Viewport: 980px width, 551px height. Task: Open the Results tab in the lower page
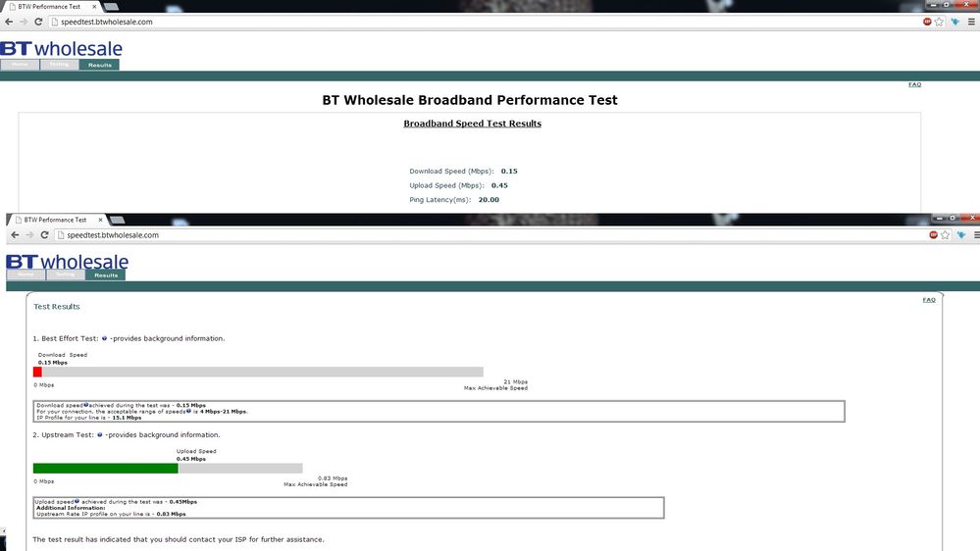tap(106, 275)
